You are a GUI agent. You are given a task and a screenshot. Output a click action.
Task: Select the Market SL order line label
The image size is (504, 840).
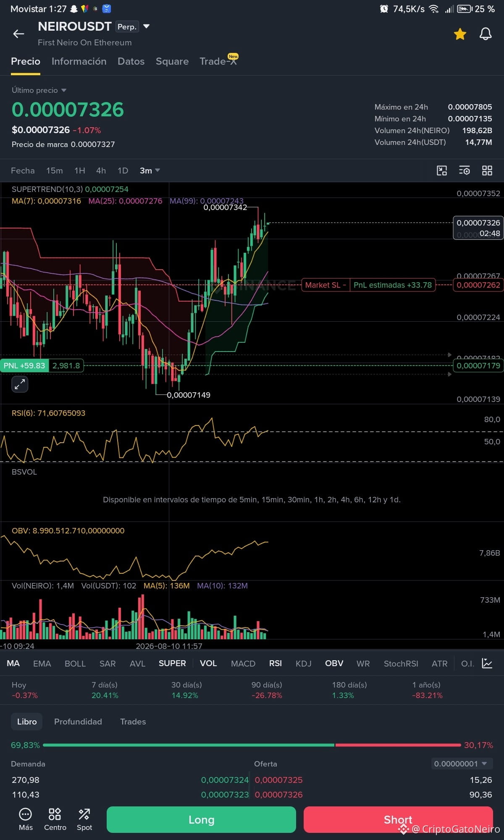pyautogui.click(x=325, y=285)
